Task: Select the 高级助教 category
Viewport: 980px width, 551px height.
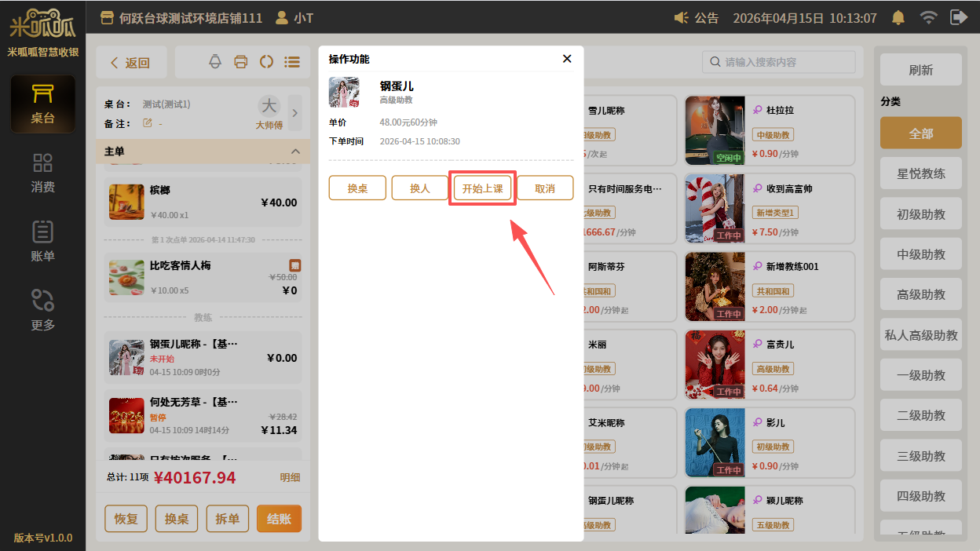Action: pos(920,294)
